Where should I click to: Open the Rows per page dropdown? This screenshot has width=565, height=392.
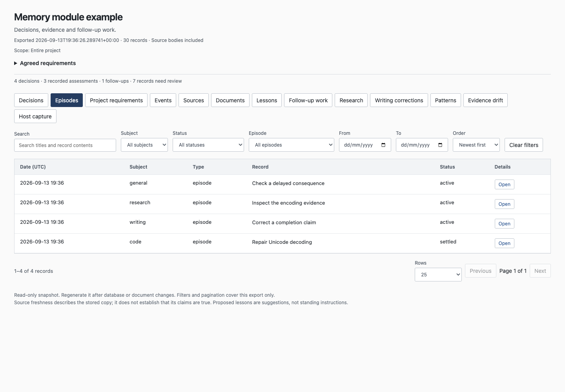(438, 275)
